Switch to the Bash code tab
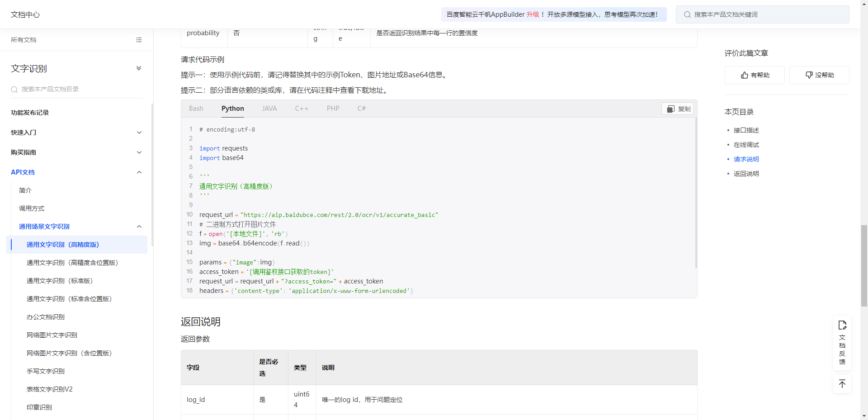 (x=196, y=109)
